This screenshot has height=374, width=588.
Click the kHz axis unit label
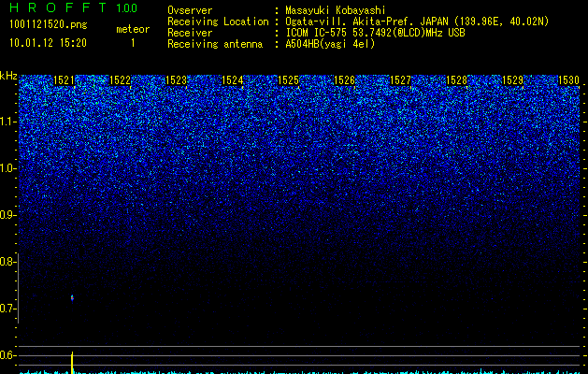8,76
